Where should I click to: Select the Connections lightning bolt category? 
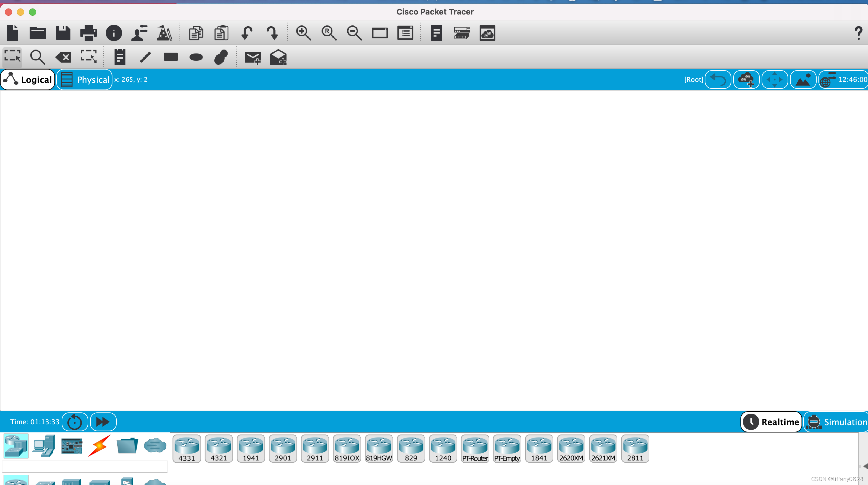[x=99, y=446]
